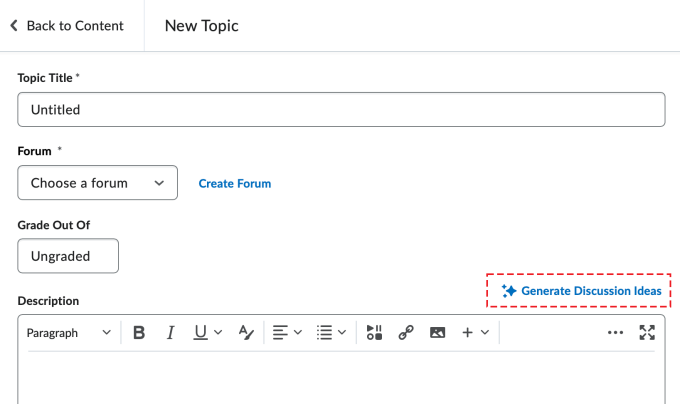680x404 pixels.
Task: Show more editor actions via the ellipsis
Action: click(x=615, y=333)
